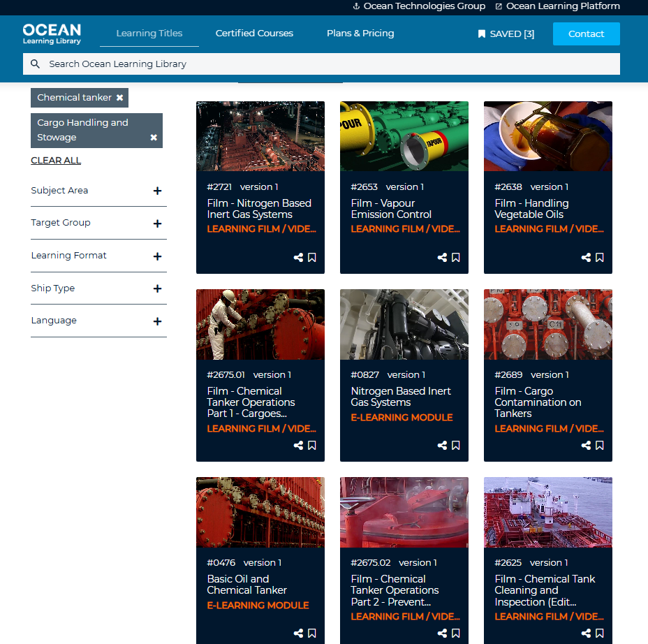The width and height of the screenshot is (648, 644).
Task: Open the Plans & Pricing page
Action: (x=360, y=33)
